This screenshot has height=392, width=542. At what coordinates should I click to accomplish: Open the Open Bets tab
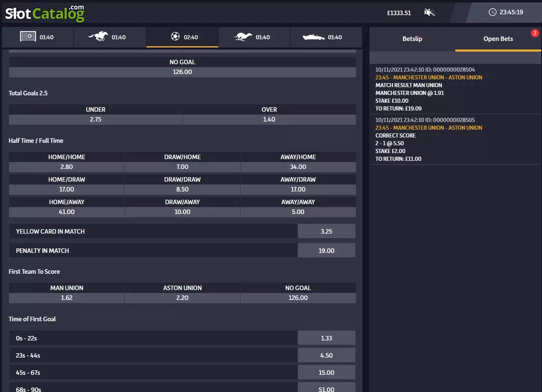pyautogui.click(x=498, y=39)
